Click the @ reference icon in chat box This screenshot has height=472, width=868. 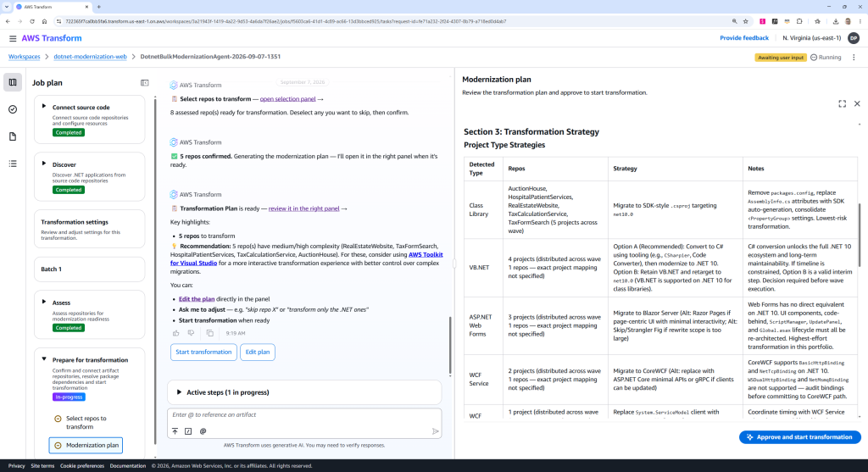(x=203, y=431)
